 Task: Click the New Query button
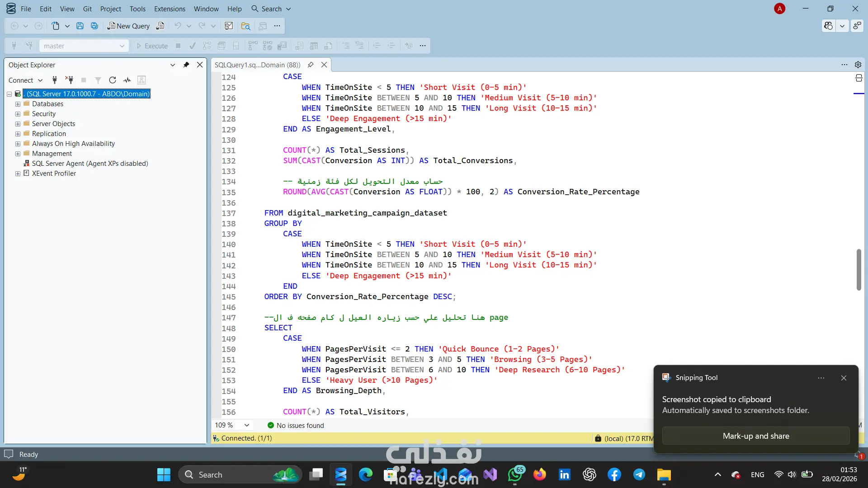click(128, 26)
